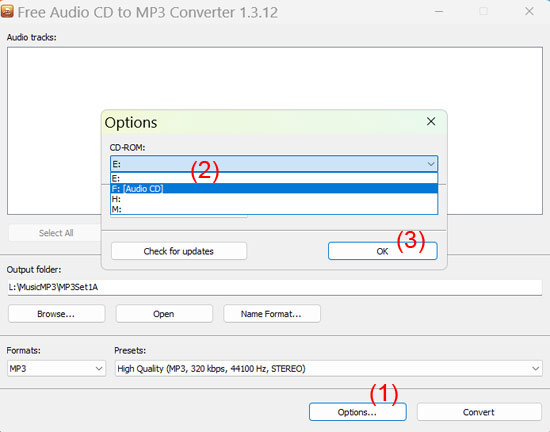Open the Browse... folder dialog
This screenshot has height=432, width=550.
click(56, 314)
